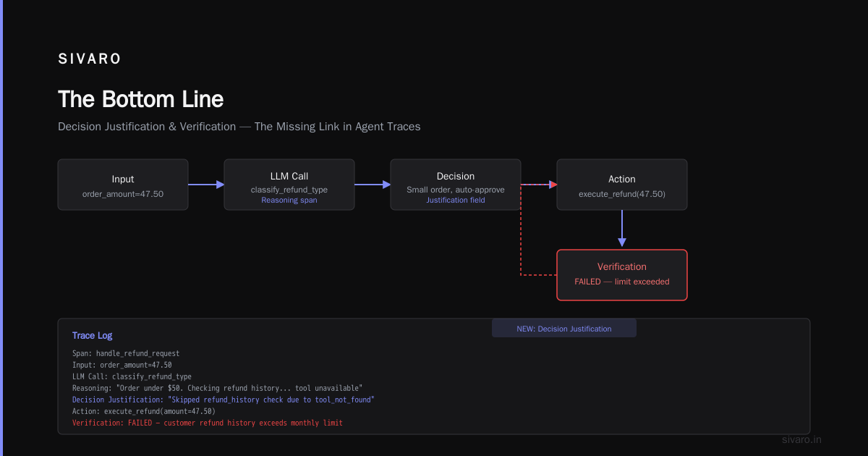This screenshot has height=456, width=868.
Task: Click arrow between Input and LLM Call
Action: [206, 185]
